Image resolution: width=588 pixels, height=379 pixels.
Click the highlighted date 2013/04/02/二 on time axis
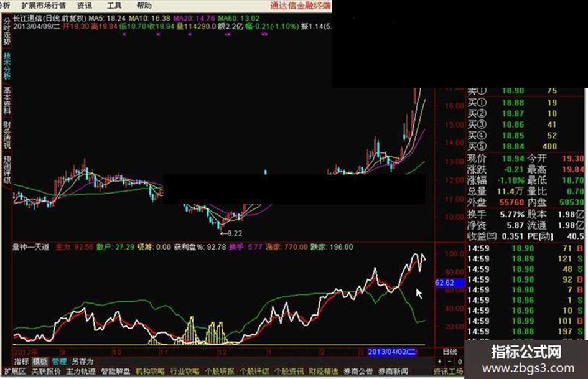coord(391,352)
